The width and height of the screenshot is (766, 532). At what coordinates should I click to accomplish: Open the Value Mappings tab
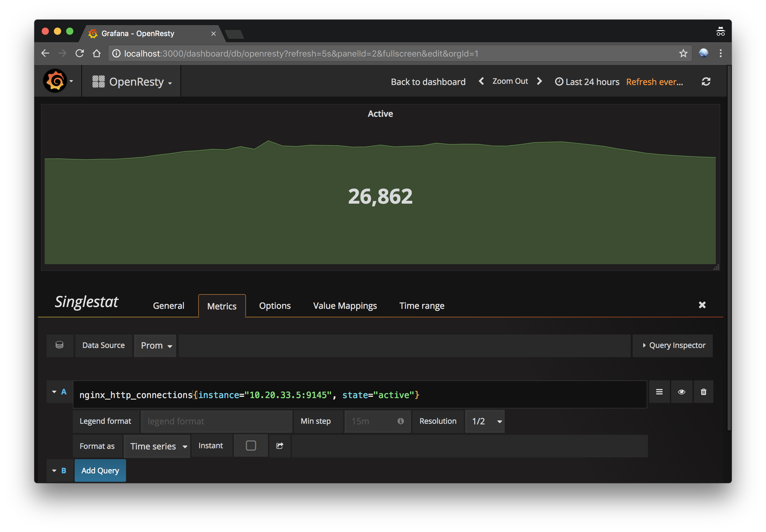(x=345, y=305)
